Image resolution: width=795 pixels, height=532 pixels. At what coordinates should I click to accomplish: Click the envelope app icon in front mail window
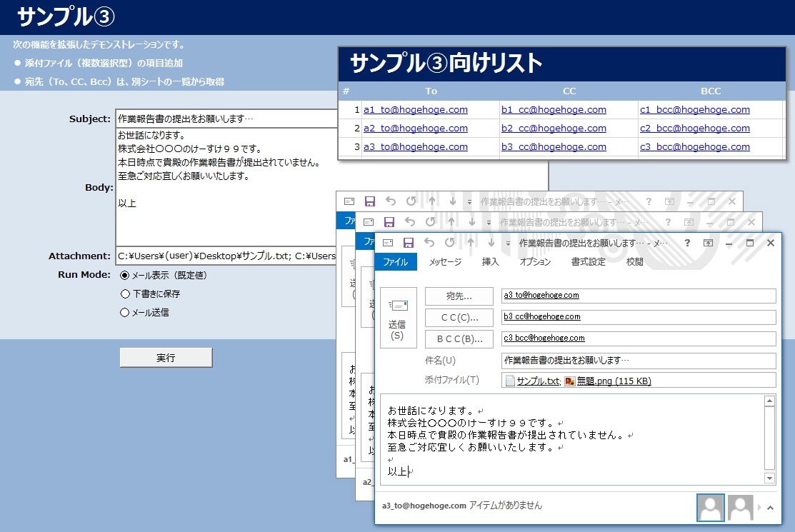388,243
